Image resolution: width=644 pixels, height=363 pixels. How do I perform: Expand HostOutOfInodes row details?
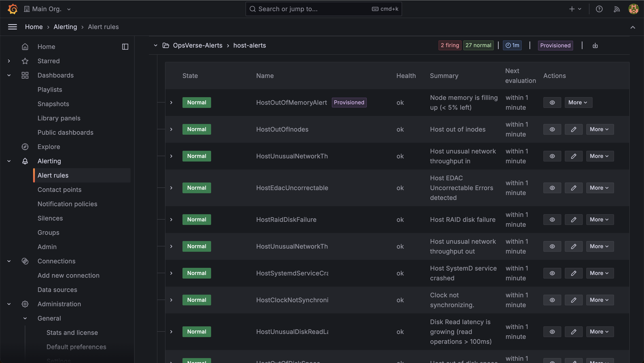pyautogui.click(x=171, y=129)
